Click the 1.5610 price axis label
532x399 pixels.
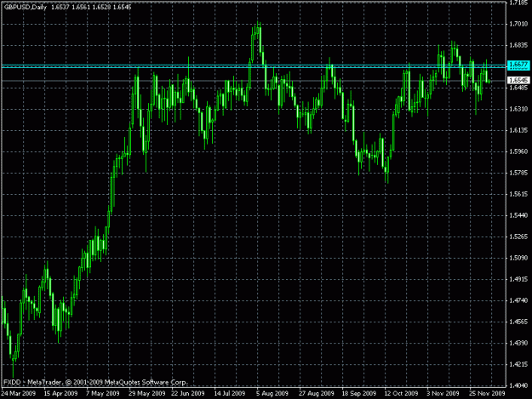(x=519, y=194)
